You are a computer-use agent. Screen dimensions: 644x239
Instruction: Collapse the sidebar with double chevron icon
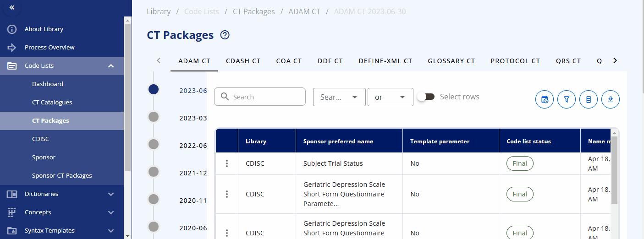pos(12,7)
